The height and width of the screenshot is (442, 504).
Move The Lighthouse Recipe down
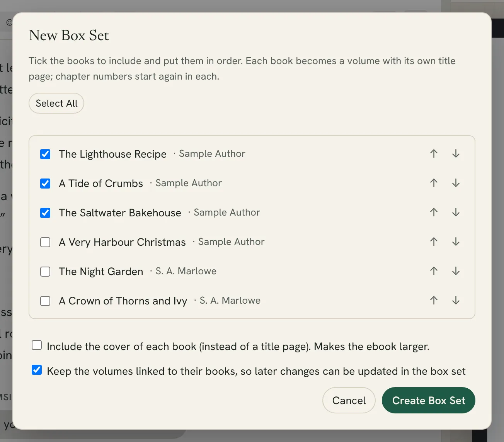[x=456, y=154]
